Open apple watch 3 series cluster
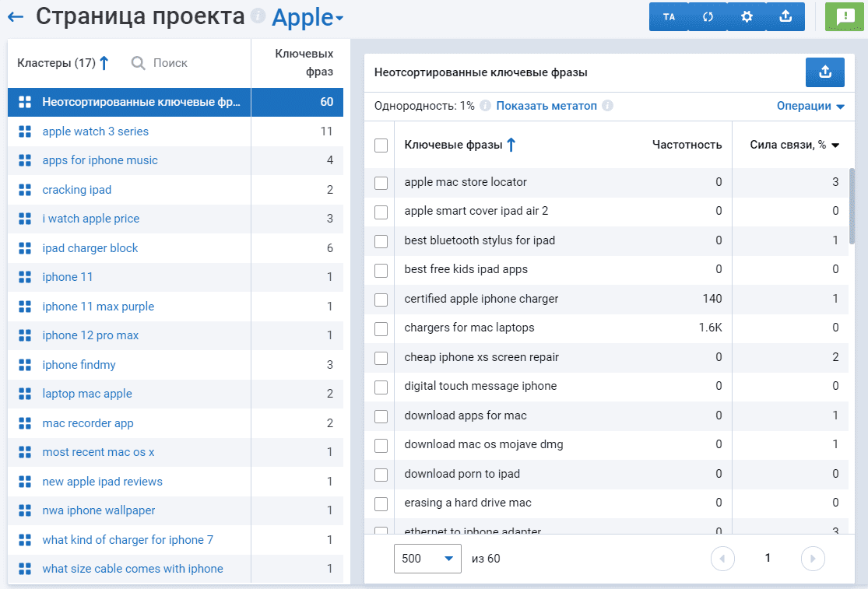 95,131
